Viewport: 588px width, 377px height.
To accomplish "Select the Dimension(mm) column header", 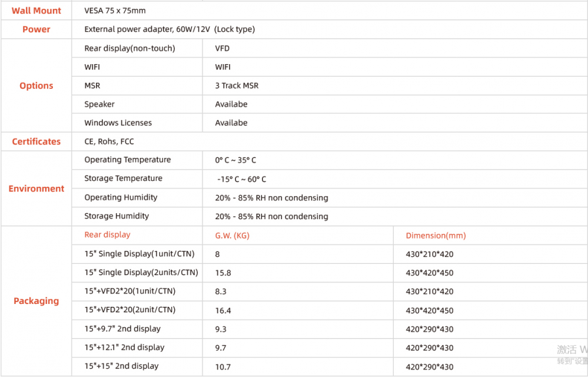I will tap(436, 236).
